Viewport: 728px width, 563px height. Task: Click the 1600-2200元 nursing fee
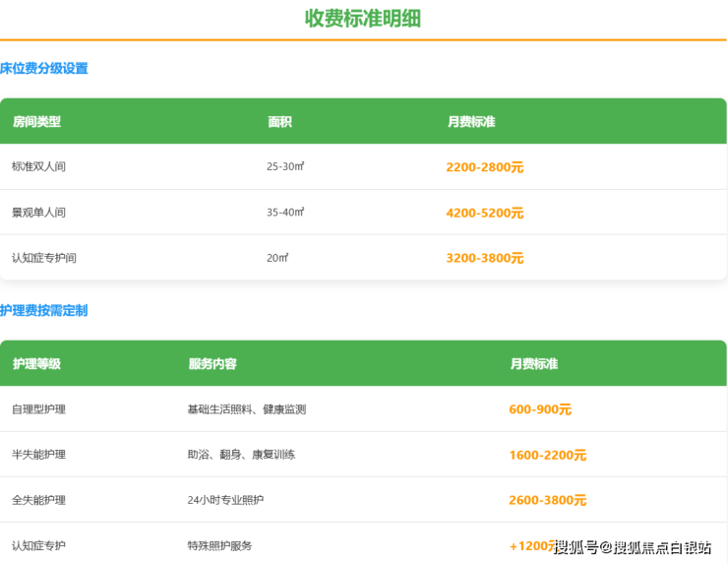(547, 455)
